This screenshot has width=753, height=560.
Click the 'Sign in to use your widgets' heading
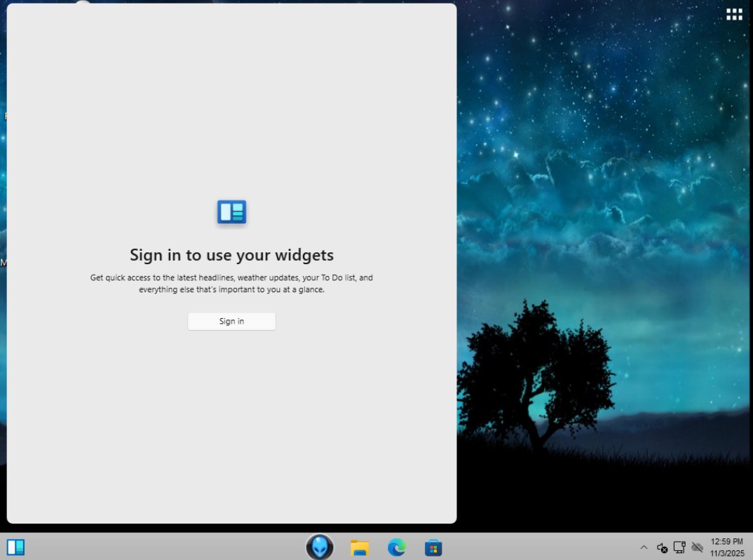tap(231, 255)
